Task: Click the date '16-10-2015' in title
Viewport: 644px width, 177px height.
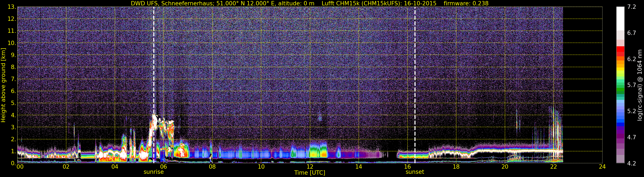Action: click(420, 3)
